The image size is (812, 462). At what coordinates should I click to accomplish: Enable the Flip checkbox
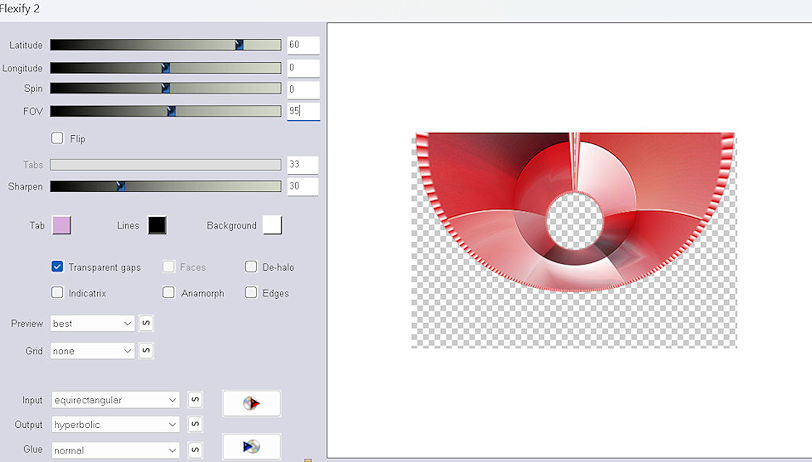pos(57,138)
